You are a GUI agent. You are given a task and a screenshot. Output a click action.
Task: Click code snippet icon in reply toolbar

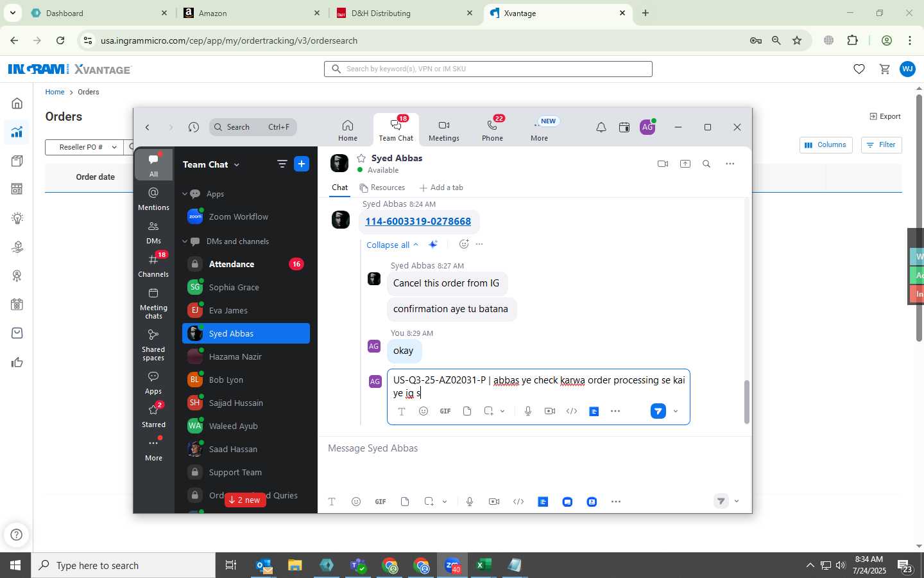point(572,411)
